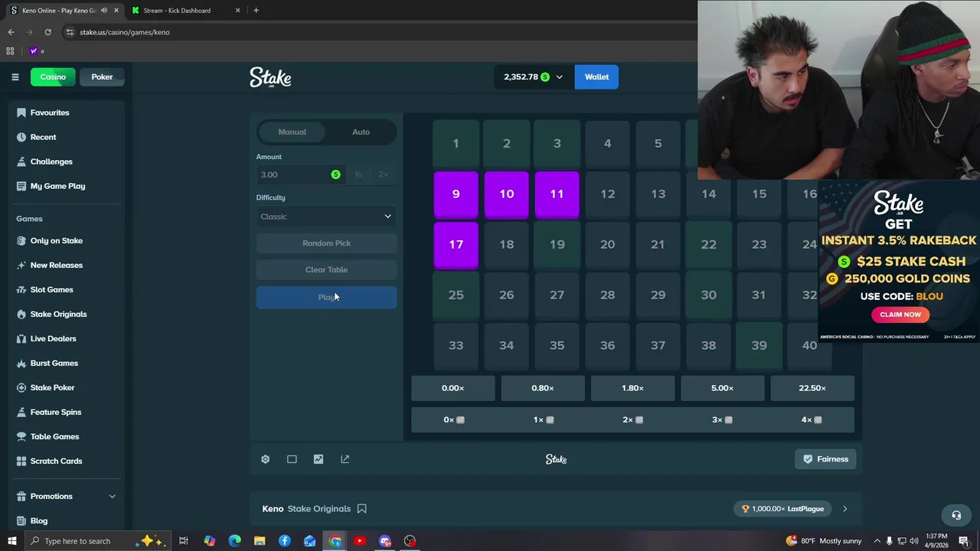Image resolution: width=980 pixels, height=551 pixels.
Task: Open live stats chart icon
Action: click(318, 459)
